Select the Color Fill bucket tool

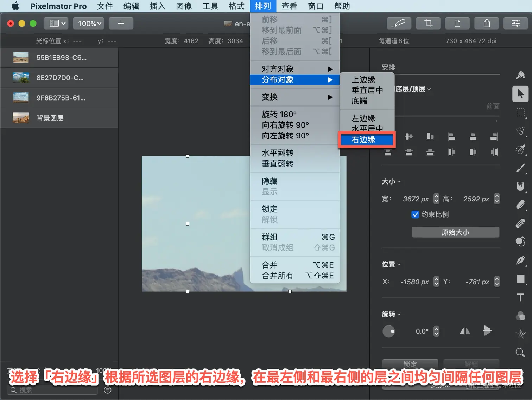click(x=520, y=186)
